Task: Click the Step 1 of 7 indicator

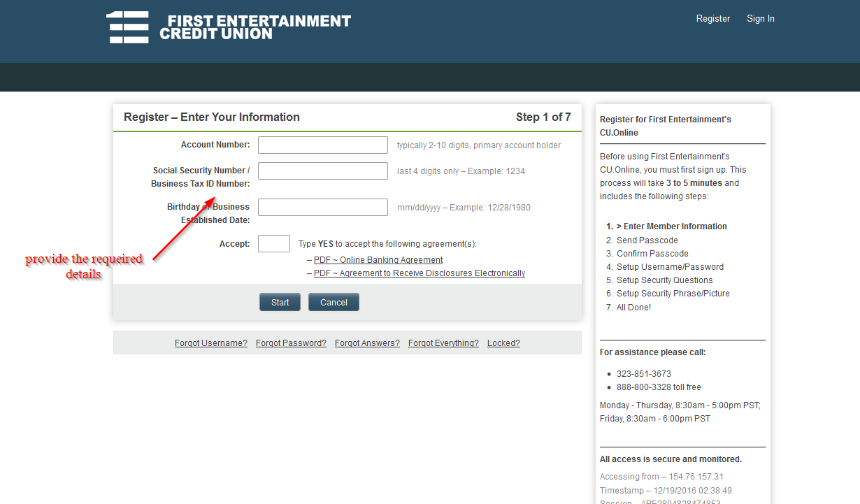Action: click(x=543, y=117)
